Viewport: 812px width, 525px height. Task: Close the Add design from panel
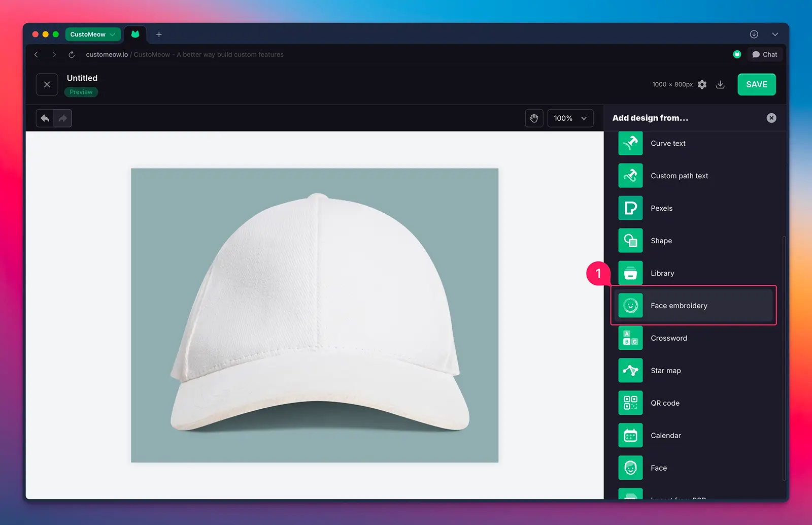[771, 118]
